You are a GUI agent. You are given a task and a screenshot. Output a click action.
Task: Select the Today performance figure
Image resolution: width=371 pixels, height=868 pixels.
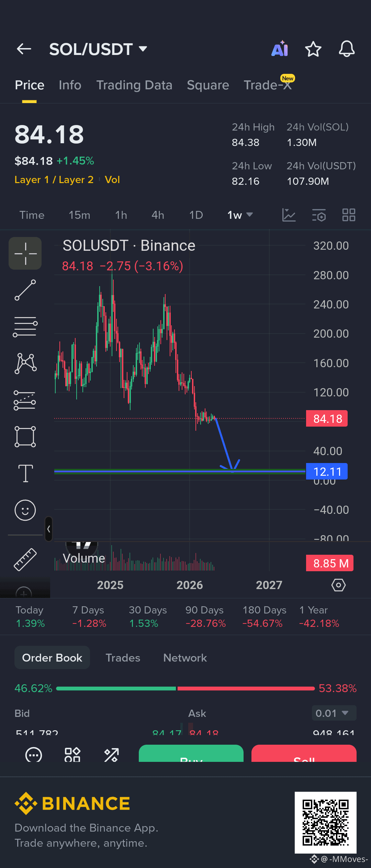(30, 617)
